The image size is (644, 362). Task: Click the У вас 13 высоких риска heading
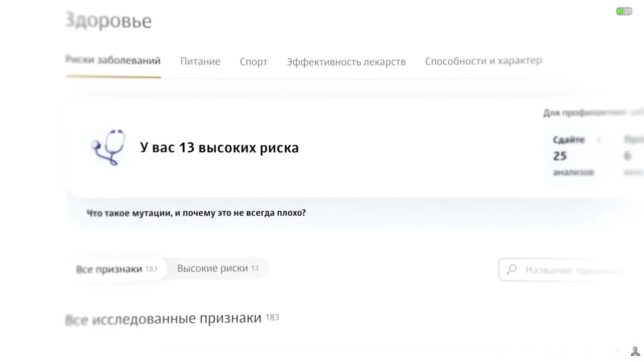tap(219, 147)
